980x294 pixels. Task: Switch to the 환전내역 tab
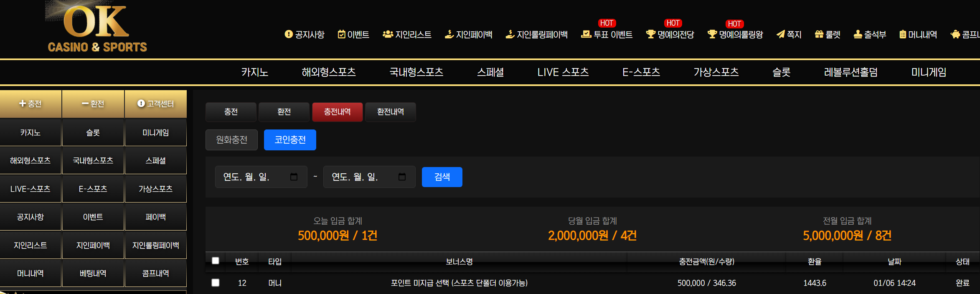(390, 112)
